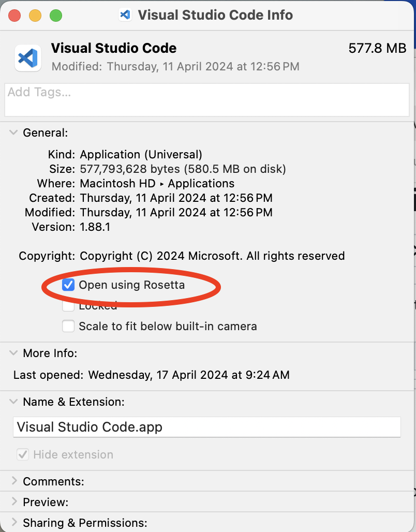Minimize the Info window with yellow button

click(x=35, y=16)
